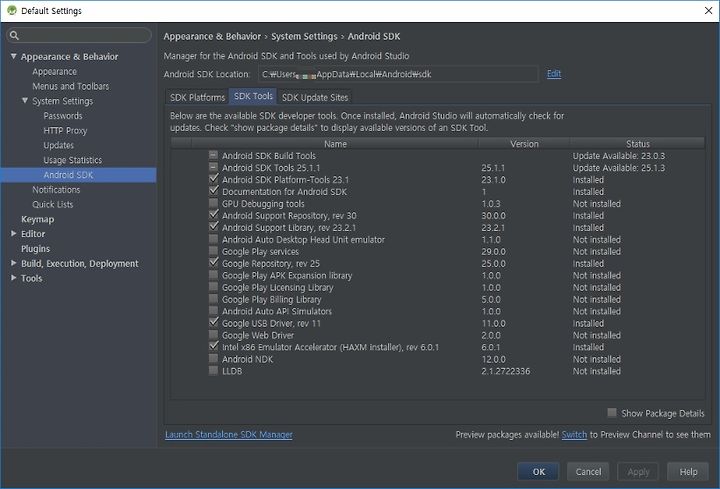Expand Build, Execution, Deployment node
This screenshot has height=489, width=720.
tap(13, 263)
